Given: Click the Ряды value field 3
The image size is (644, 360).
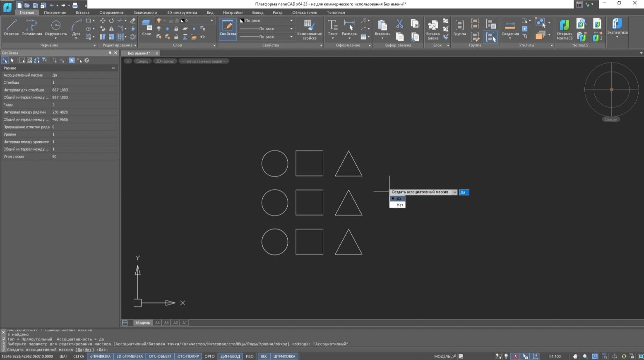Looking at the screenshot, I should coord(84,105).
